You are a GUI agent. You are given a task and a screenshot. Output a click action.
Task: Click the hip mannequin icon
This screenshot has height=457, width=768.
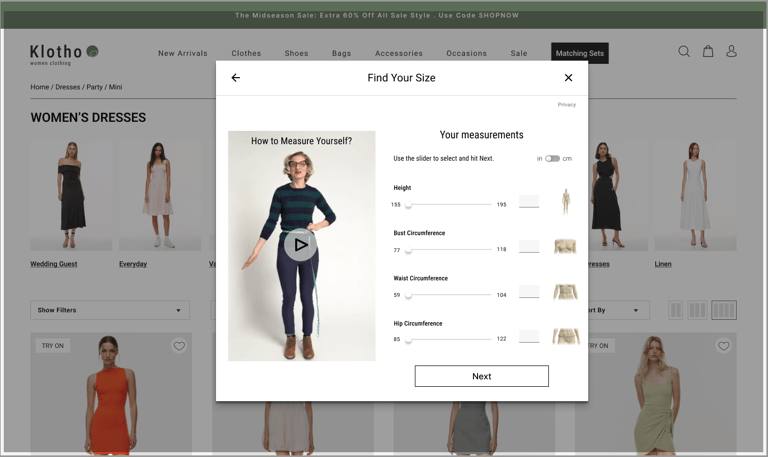click(566, 336)
